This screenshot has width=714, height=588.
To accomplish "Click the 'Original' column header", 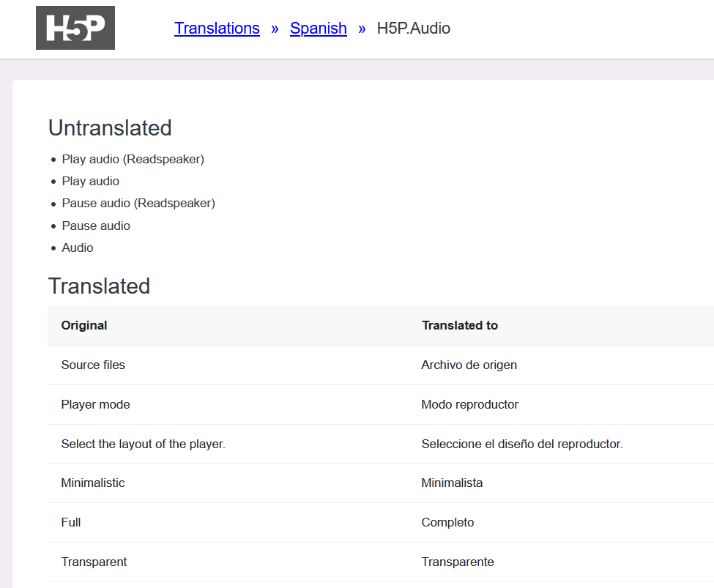I will (84, 325).
